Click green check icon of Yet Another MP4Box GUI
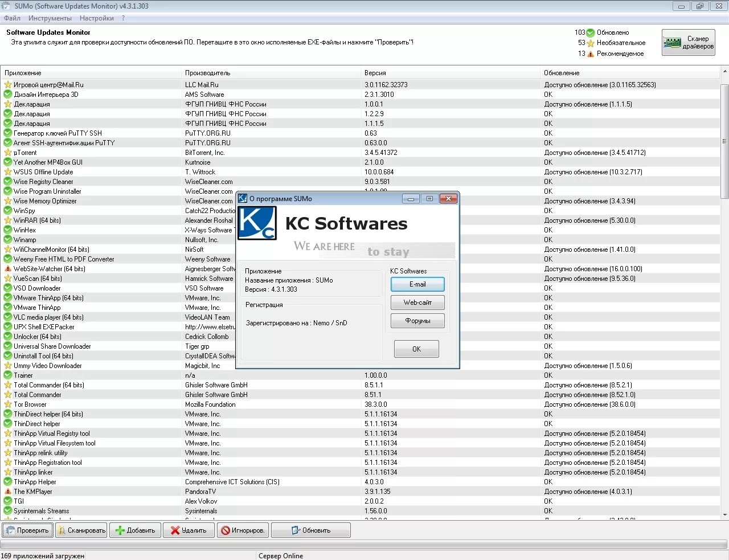This screenshot has width=729, height=560. pos(8,162)
